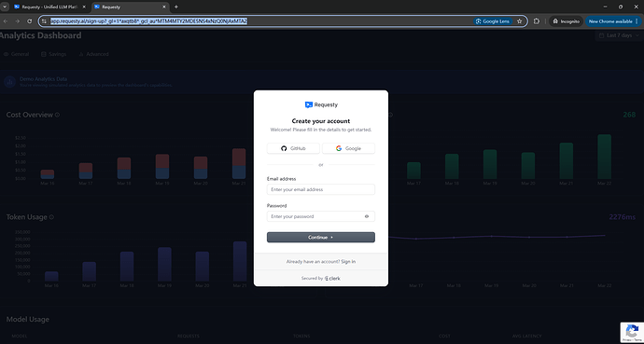Viewport: 644px width, 344px height.
Task: Sign up with the Google button
Action: [x=348, y=148]
